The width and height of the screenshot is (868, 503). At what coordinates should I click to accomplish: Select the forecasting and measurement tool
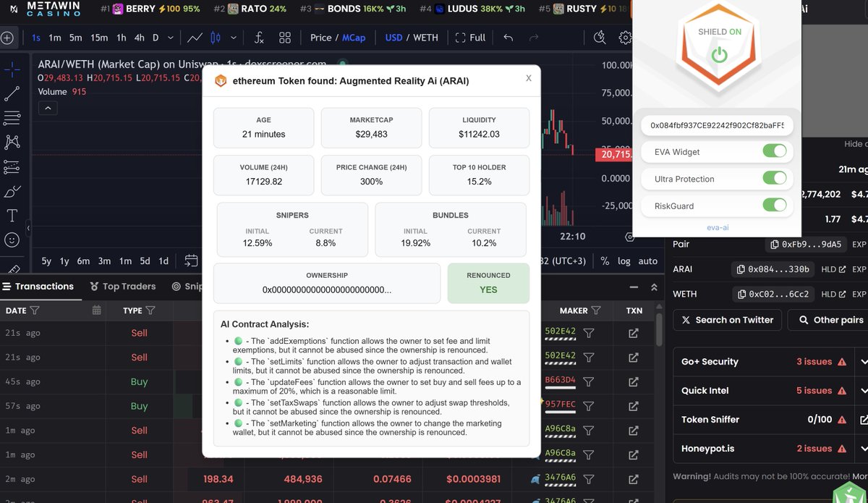[x=12, y=166]
